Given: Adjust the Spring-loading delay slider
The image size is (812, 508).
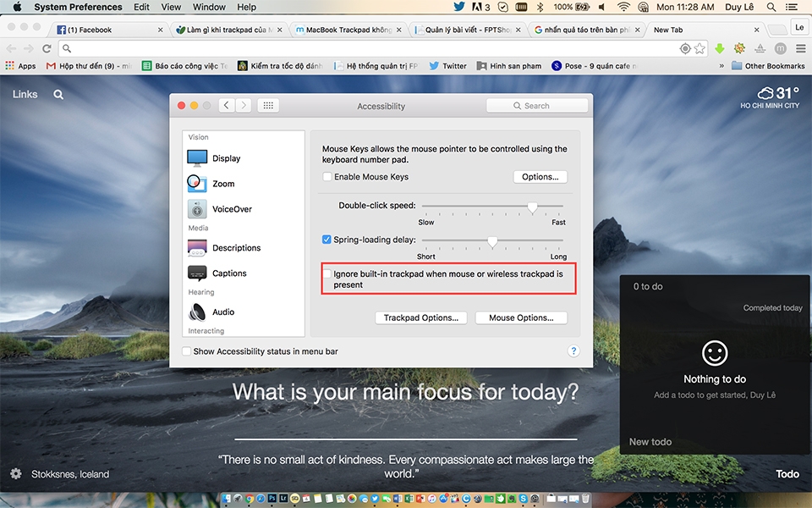Looking at the screenshot, I should 492,241.
